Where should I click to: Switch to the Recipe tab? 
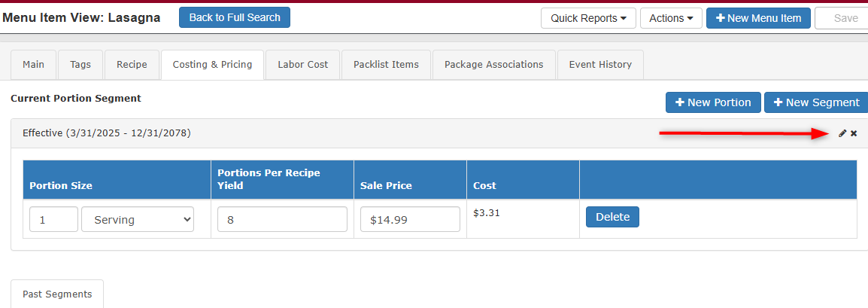[x=132, y=65]
